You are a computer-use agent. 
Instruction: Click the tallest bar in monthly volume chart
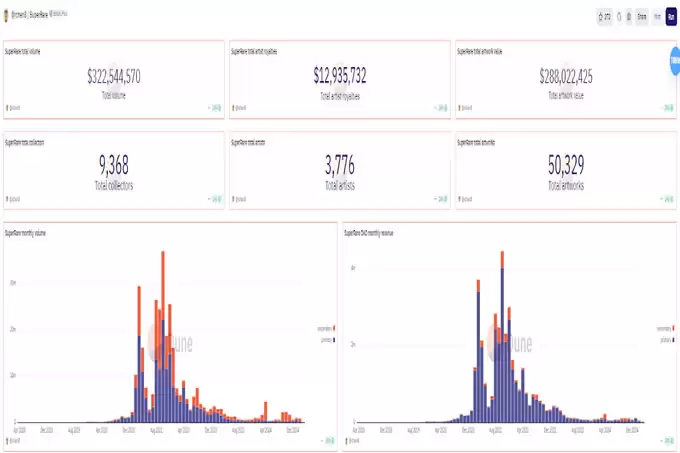(x=163, y=336)
